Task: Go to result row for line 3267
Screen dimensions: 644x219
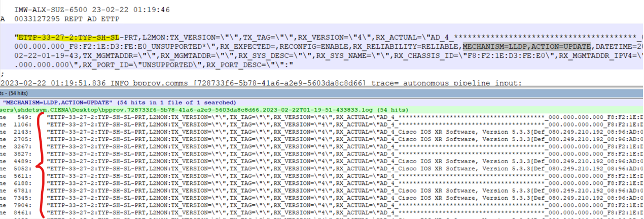Action: pos(322,146)
